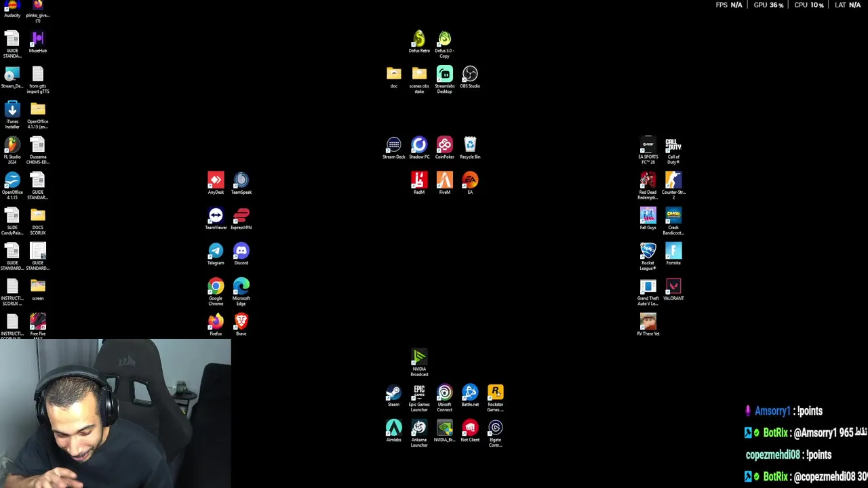Launch the TeamSpeak shortcut

coord(241,184)
